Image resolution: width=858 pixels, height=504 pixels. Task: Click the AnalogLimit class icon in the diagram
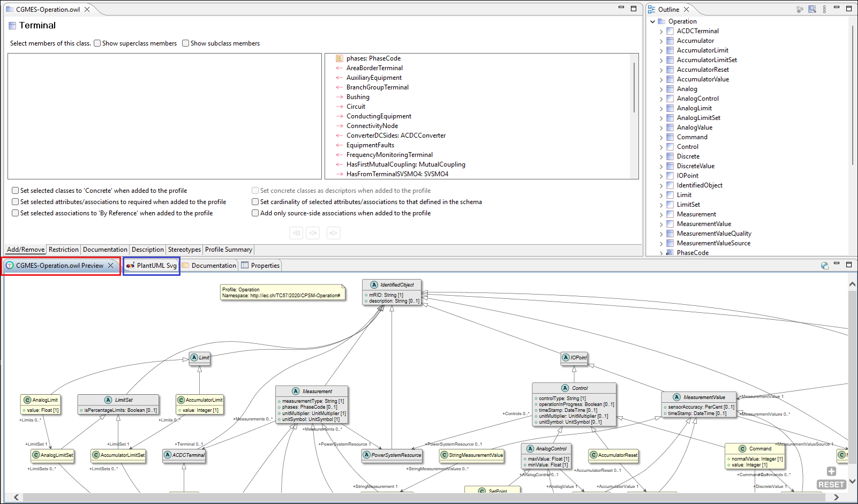coord(27,400)
